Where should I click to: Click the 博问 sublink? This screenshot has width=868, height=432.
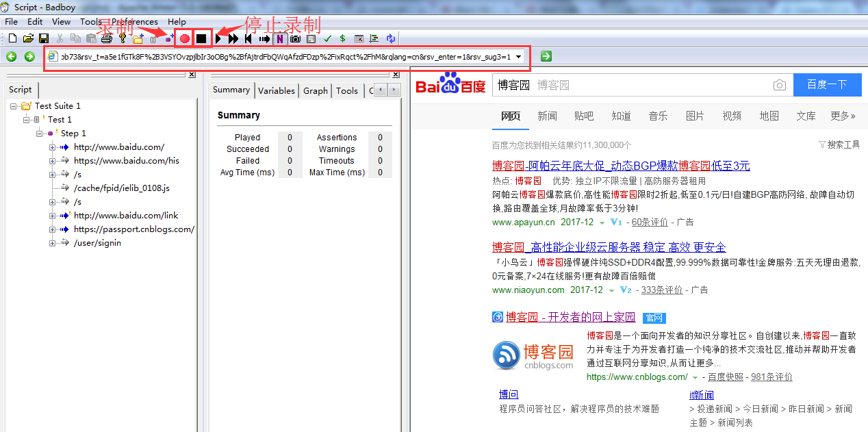tap(509, 394)
